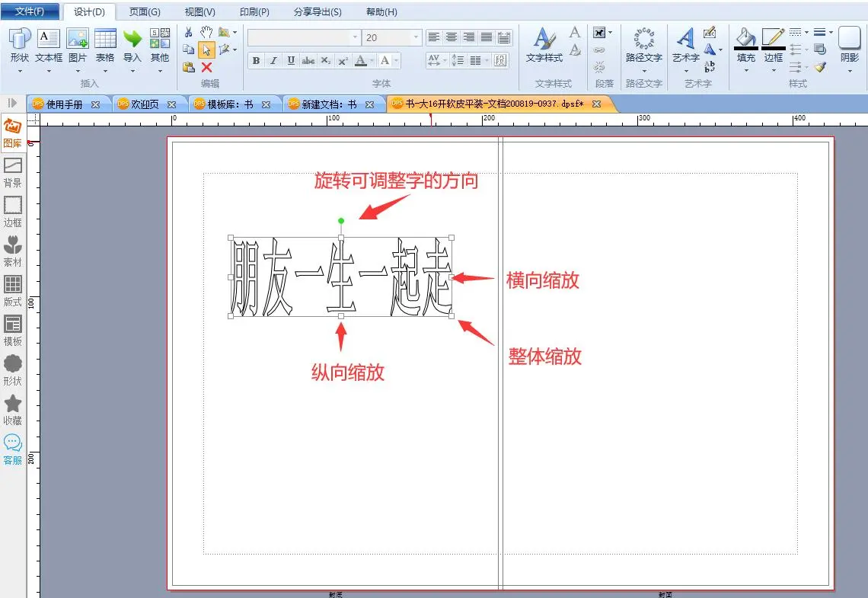Open the 图库 image library panel
868x598 pixels.
(13, 133)
